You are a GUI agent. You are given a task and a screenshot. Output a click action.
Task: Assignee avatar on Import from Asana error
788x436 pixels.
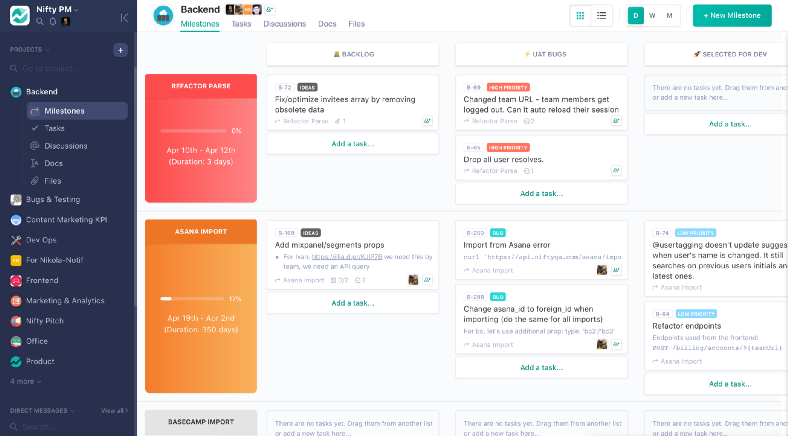click(602, 270)
